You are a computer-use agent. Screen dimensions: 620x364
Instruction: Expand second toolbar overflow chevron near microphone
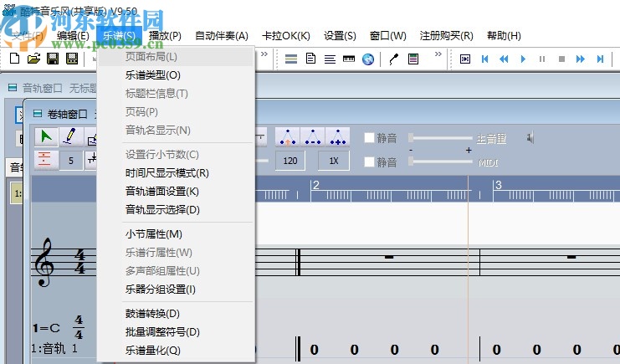[x=438, y=54]
